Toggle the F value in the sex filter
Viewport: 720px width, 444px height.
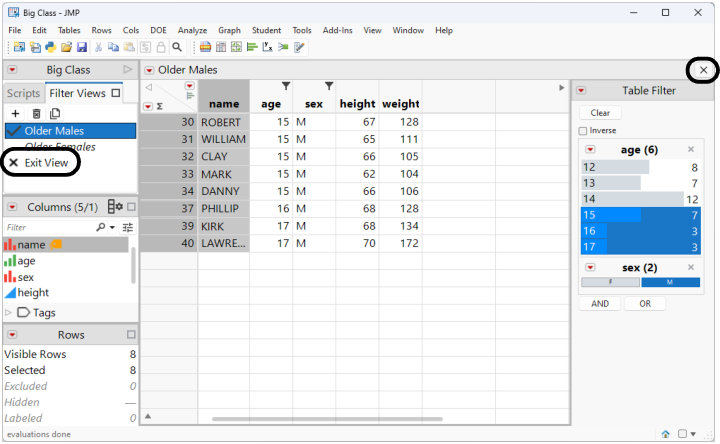[611, 282]
